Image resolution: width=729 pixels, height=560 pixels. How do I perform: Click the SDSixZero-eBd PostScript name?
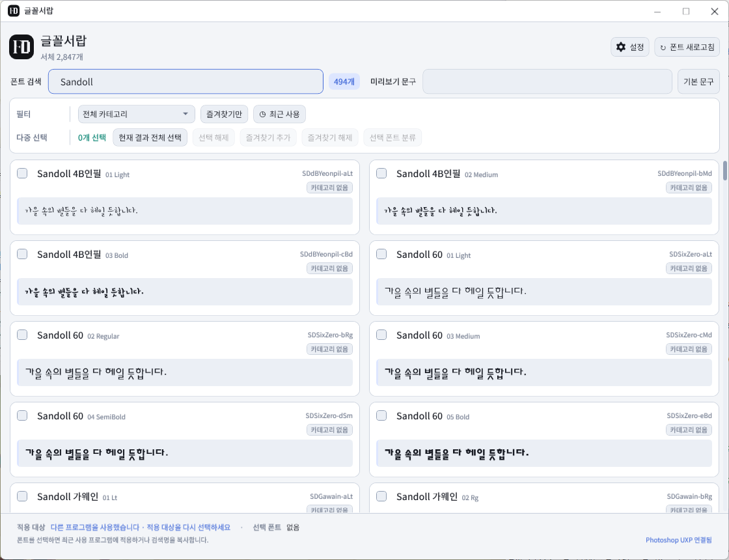pyautogui.click(x=689, y=416)
